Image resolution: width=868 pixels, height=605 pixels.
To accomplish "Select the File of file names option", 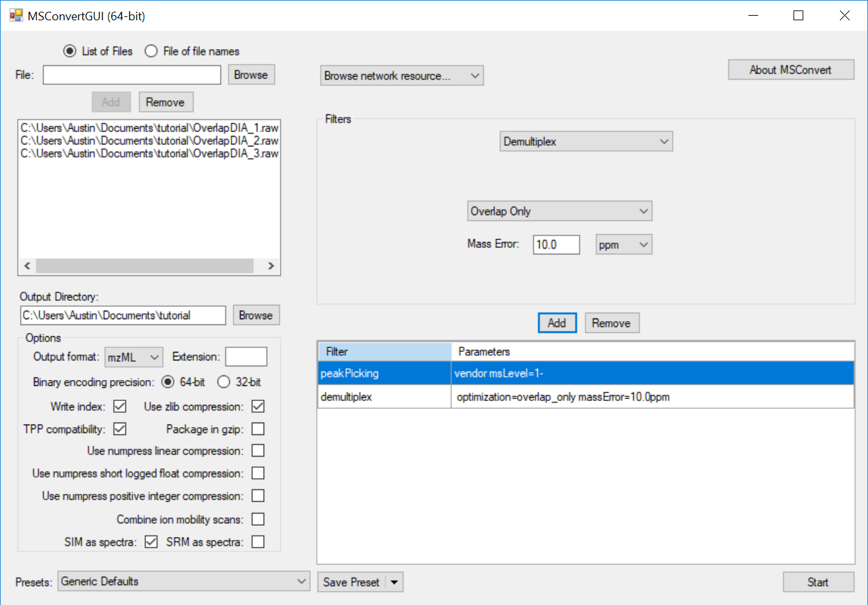I will pos(152,51).
